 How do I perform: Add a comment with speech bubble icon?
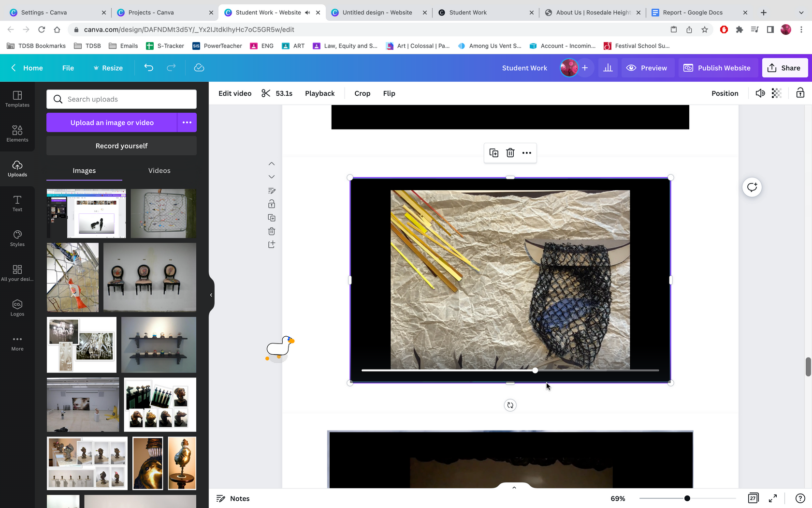coord(752,187)
